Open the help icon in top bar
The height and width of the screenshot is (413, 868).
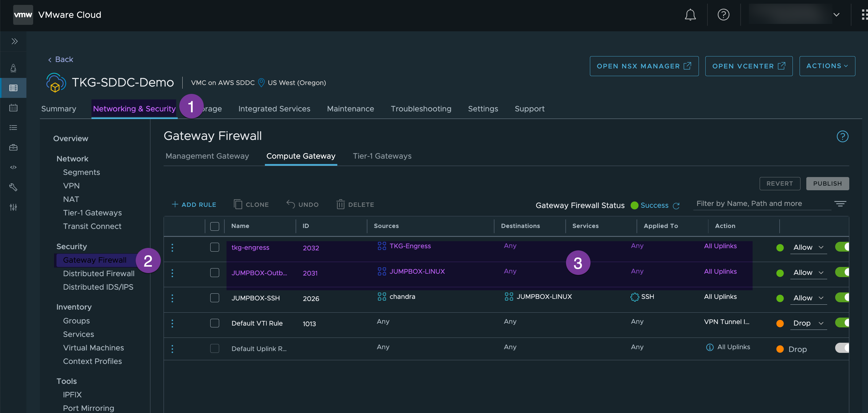(723, 15)
